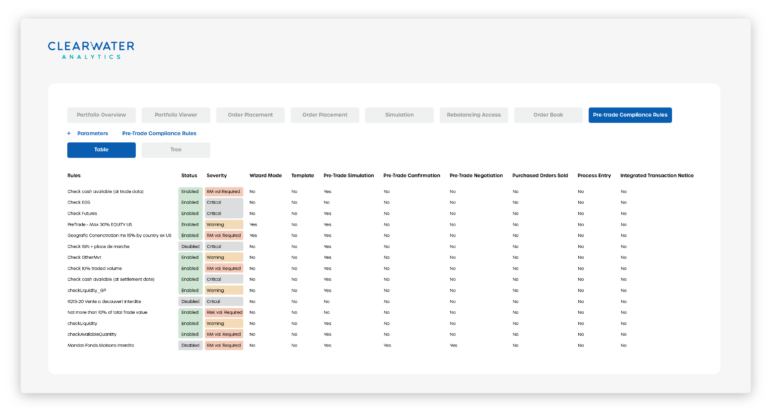Click the Clearwater Analytics logo
The image size is (768, 413).
pyautogui.click(x=90, y=50)
